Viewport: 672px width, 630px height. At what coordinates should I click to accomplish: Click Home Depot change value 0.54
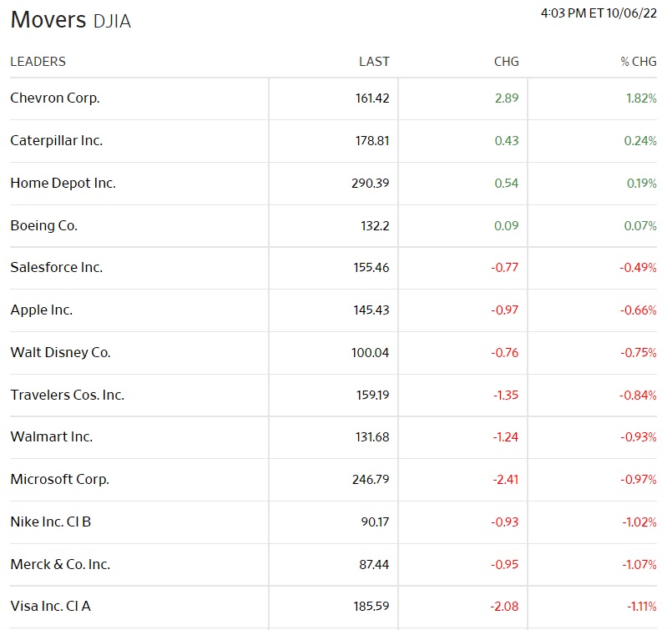click(507, 183)
